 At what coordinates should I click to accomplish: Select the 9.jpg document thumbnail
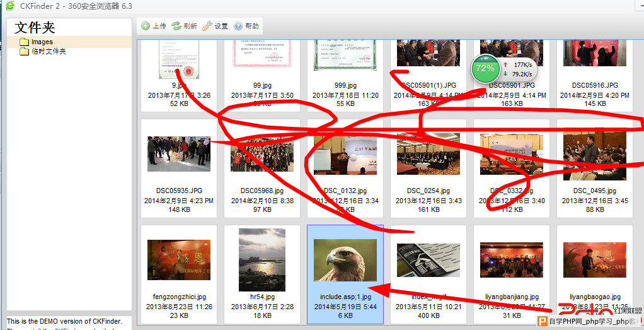tap(179, 59)
